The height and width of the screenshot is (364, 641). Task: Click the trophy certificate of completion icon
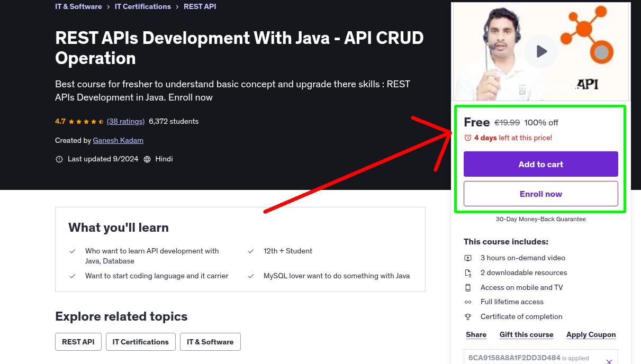[x=468, y=316]
